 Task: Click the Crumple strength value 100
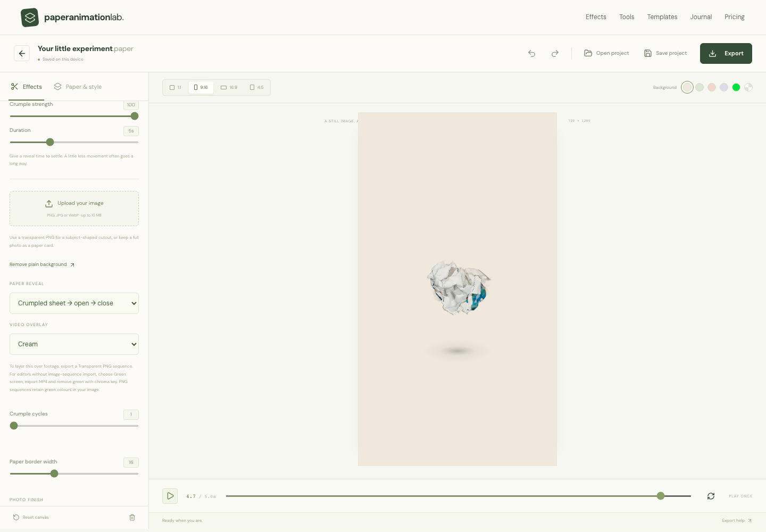[x=131, y=105]
